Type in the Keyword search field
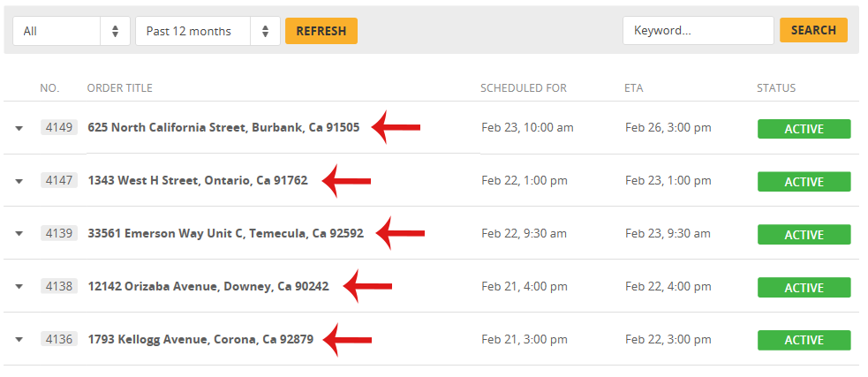868x377 pixels. pyautogui.click(x=698, y=30)
